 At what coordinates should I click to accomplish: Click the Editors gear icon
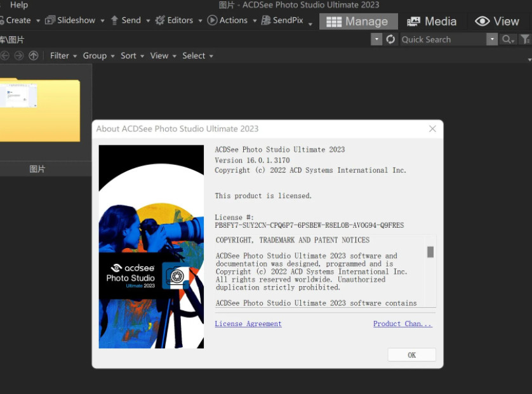tap(160, 20)
